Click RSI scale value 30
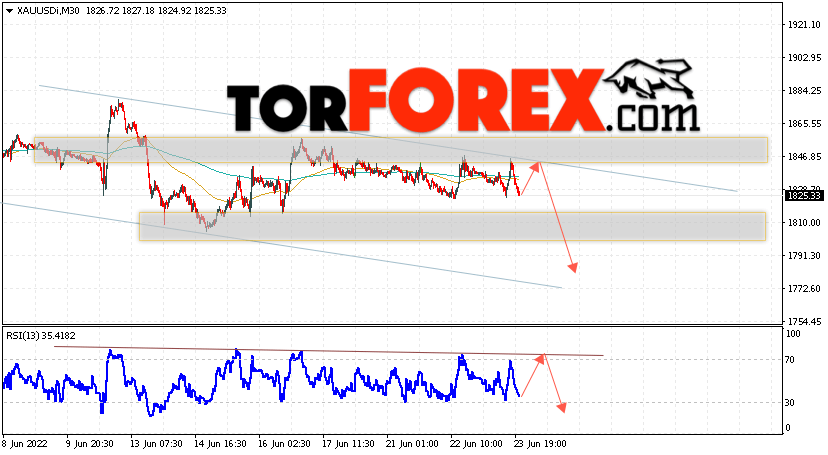This screenshot has height=455, width=828. (x=789, y=403)
